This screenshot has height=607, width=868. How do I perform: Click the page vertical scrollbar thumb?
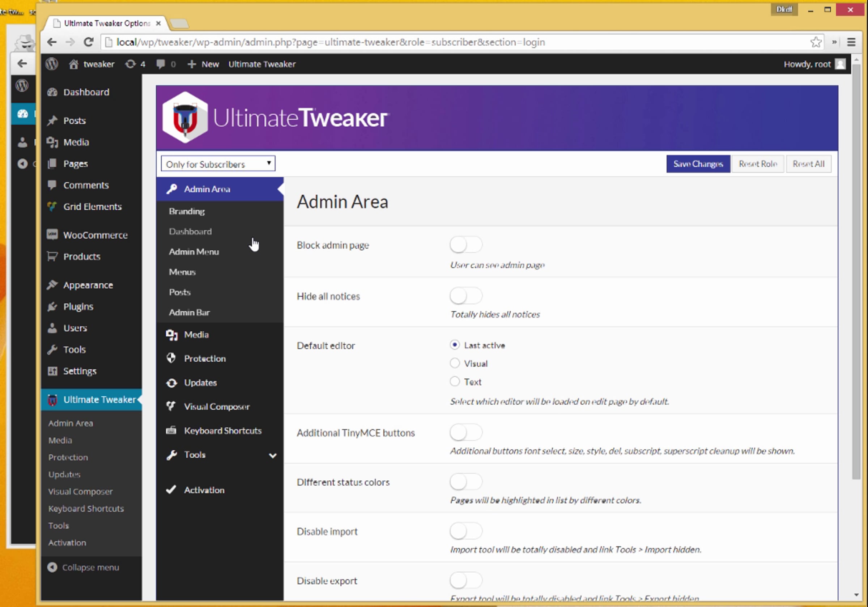point(856,272)
